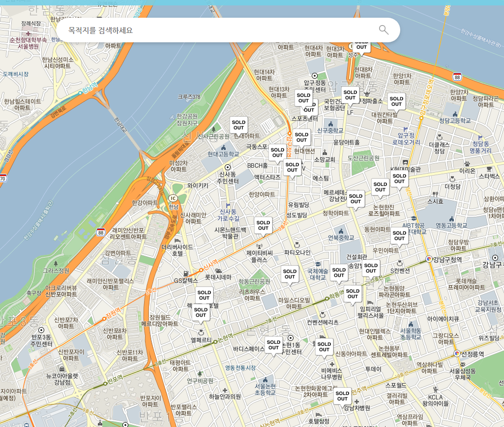Select SOLD OUT marker above K현대미술관
The width and height of the screenshot is (504, 427).
[399, 179]
